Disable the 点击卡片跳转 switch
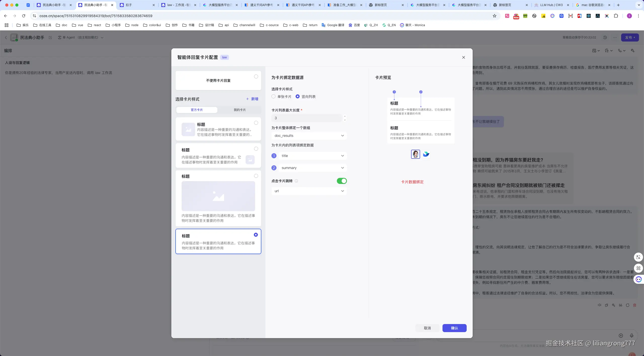 tap(342, 181)
